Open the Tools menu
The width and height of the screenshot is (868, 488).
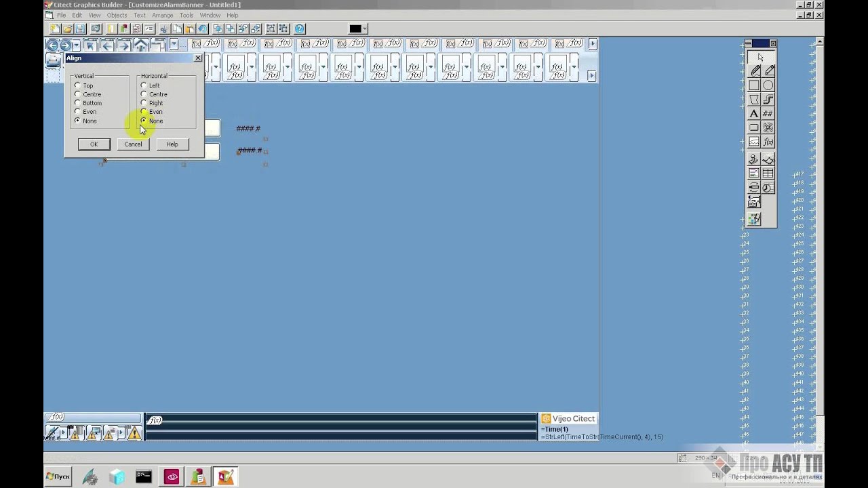click(x=186, y=15)
